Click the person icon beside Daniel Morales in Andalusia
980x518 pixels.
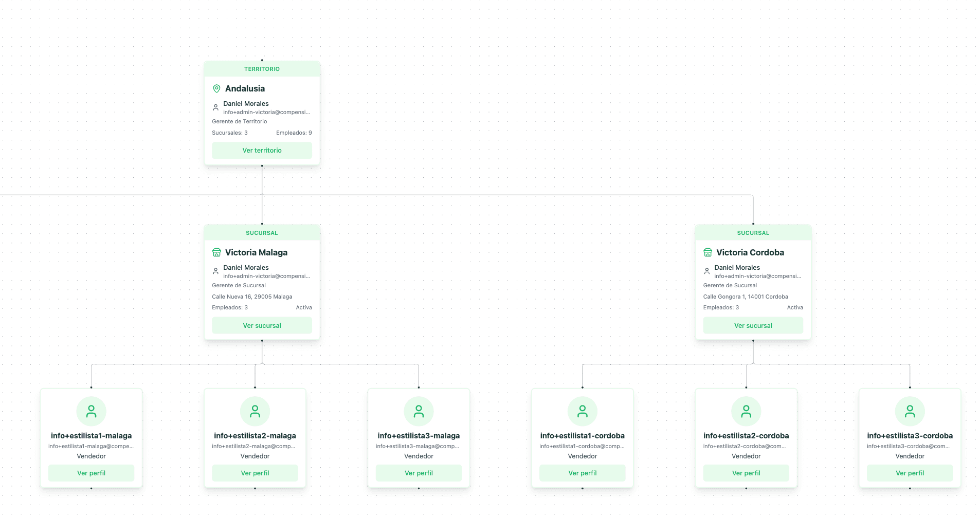click(216, 107)
